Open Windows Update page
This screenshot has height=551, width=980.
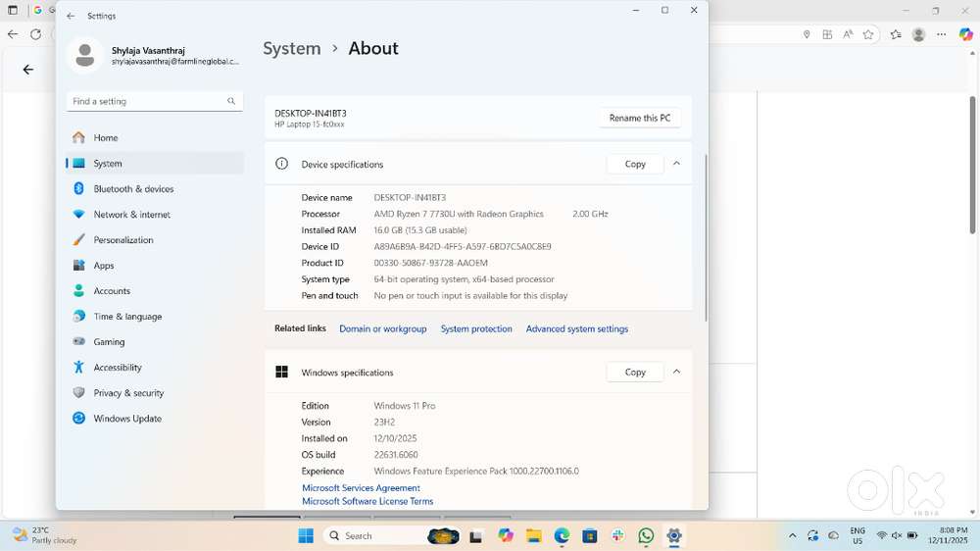[127, 419]
